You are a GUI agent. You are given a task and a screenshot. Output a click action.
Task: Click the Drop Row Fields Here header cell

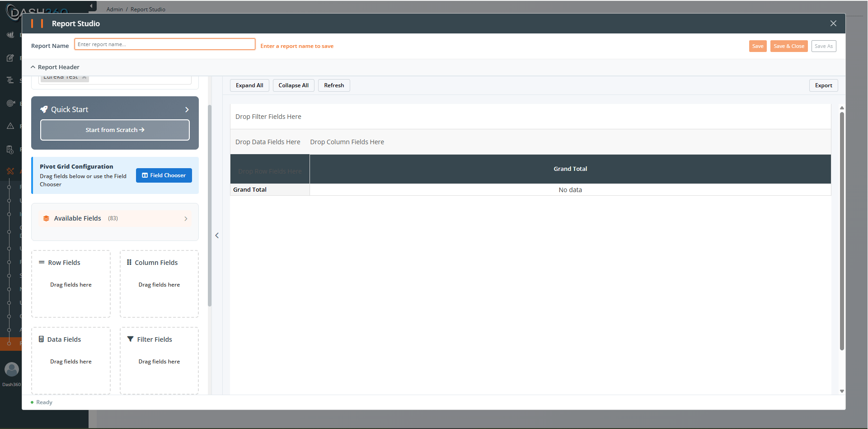(x=270, y=169)
